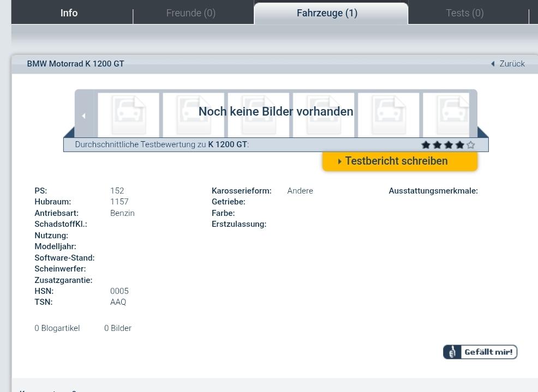Viewport: 538px width, 392px height.
Task: Click the first empty car image placeholder
Action: (129, 115)
